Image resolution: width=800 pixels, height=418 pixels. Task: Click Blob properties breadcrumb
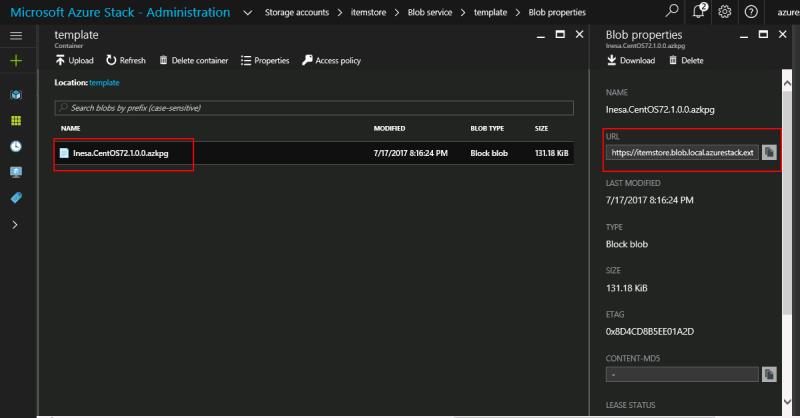557,12
